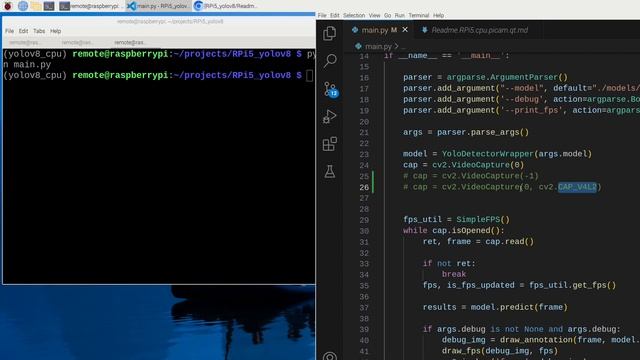Click 'parser = argparse.ArgumentParser()' line
This screenshot has height=360, width=640.
click(485, 77)
